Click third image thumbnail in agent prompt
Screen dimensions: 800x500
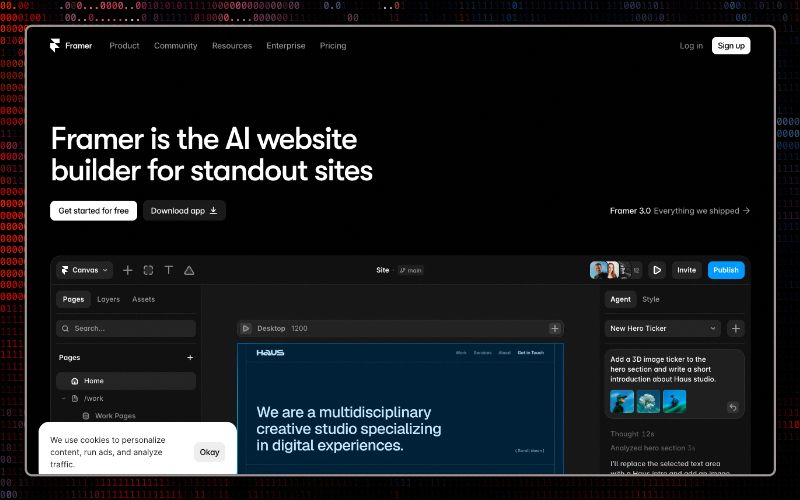(x=674, y=402)
